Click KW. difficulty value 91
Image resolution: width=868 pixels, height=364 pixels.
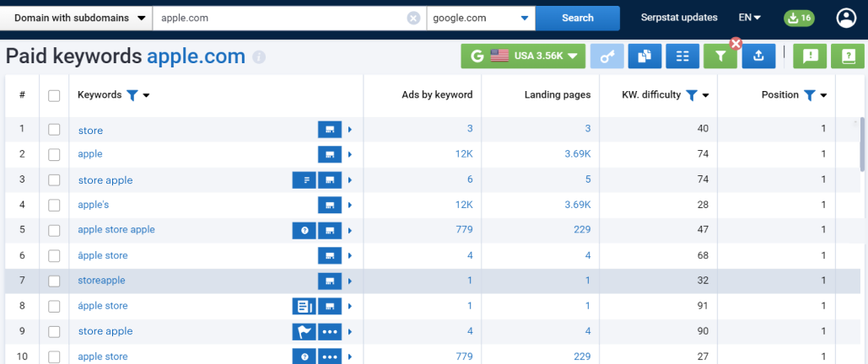[703, 305]
